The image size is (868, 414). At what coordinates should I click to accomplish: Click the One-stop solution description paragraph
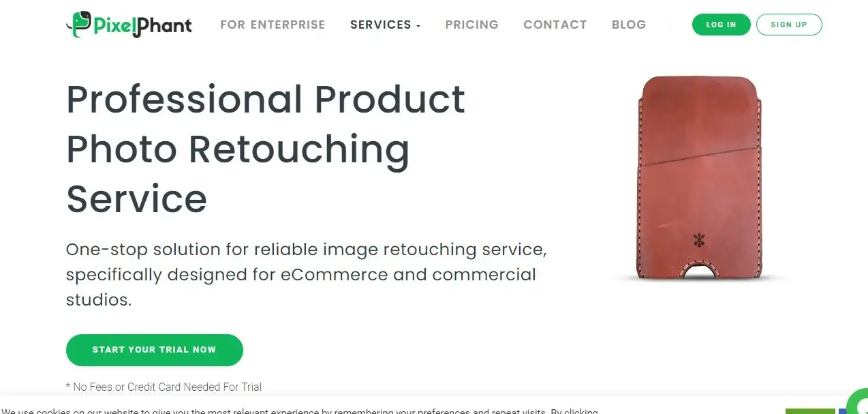(x=307, y=275)
